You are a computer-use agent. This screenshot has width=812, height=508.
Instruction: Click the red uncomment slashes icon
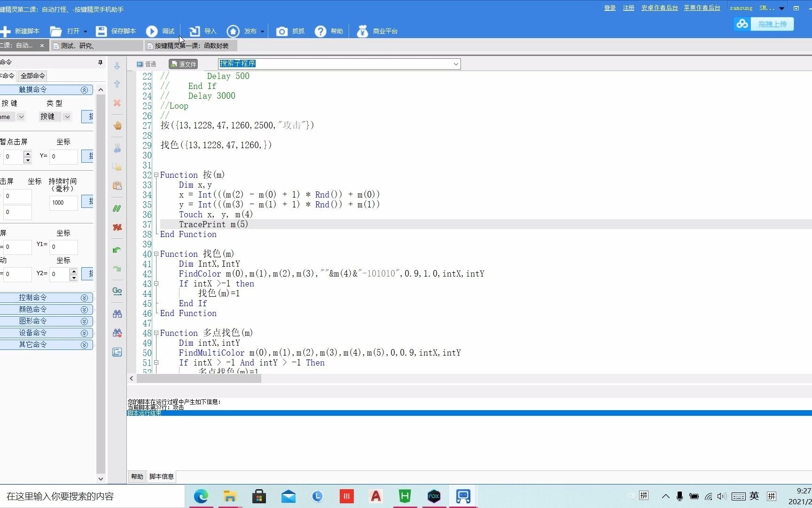click(x=117, y=227)
